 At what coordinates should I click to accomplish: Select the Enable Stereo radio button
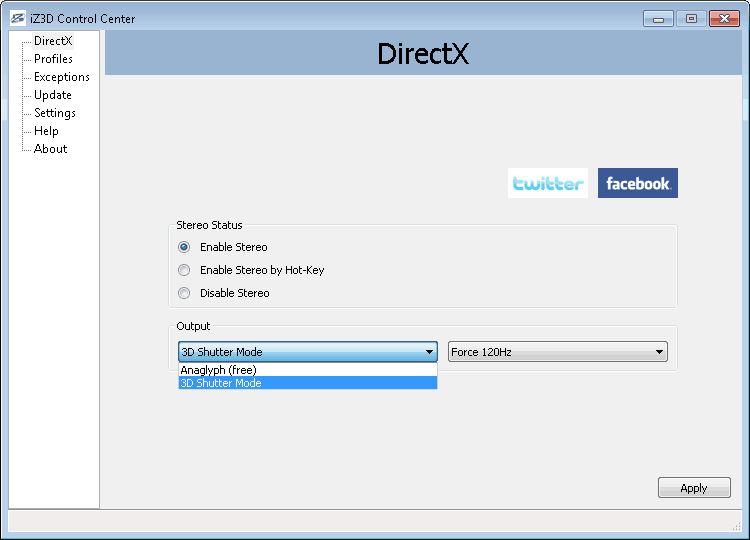pos(184,247)
